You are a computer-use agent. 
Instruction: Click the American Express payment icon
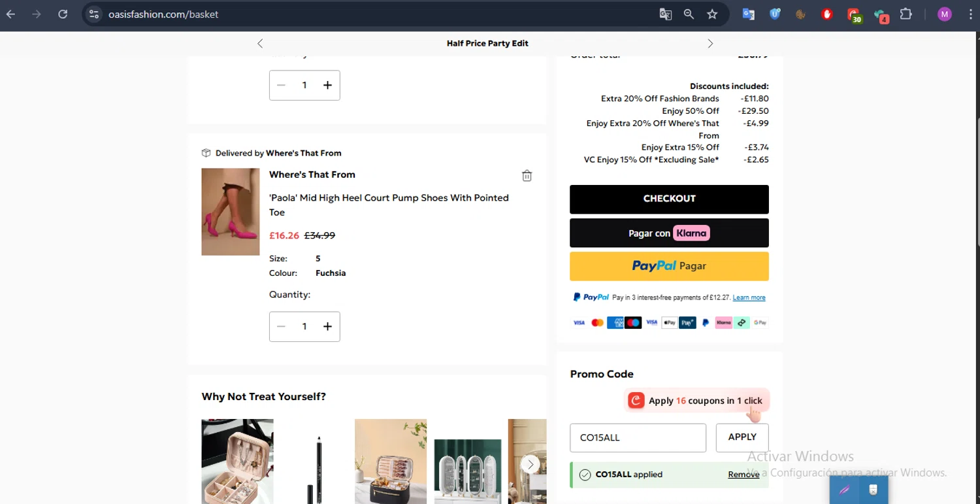pos(615,322)
